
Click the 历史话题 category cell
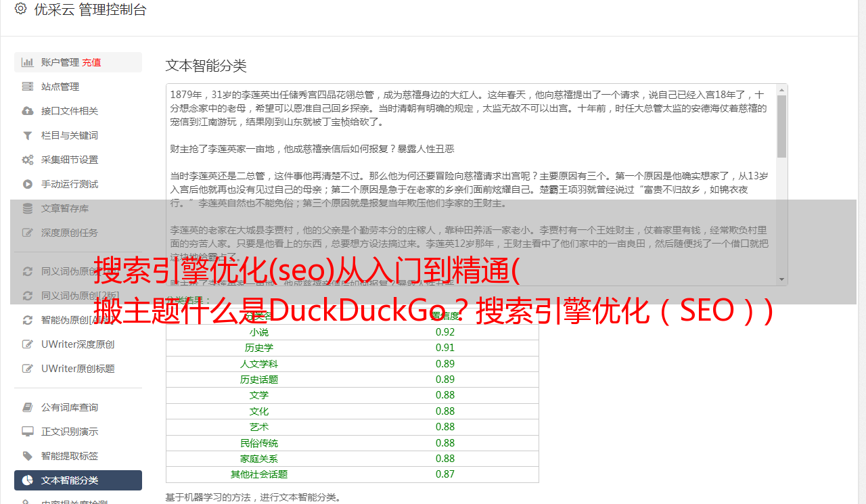click(x=259, y=380)
